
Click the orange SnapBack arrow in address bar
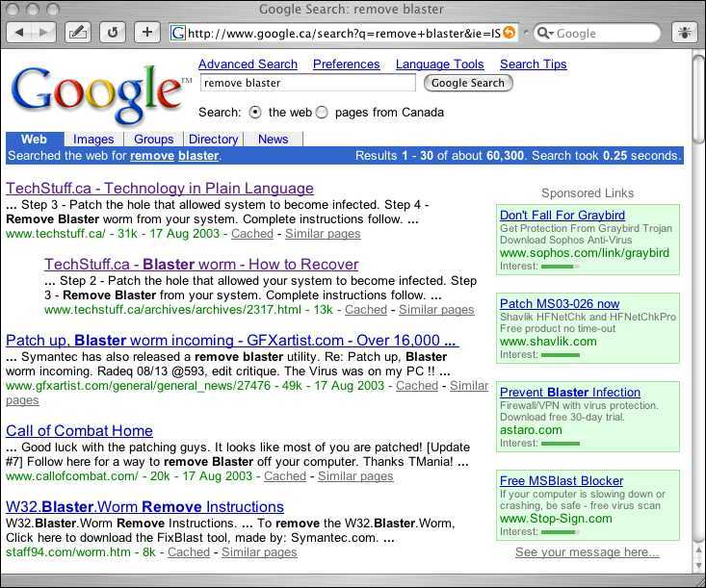(x=510, y=33)
